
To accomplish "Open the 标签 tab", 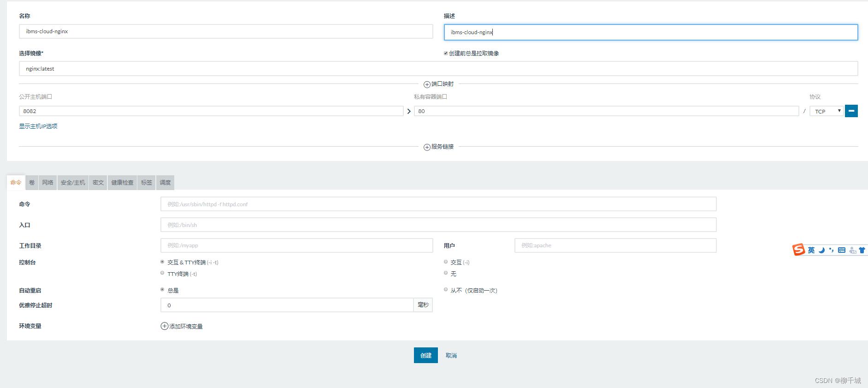I will click(x=147, y=183).
